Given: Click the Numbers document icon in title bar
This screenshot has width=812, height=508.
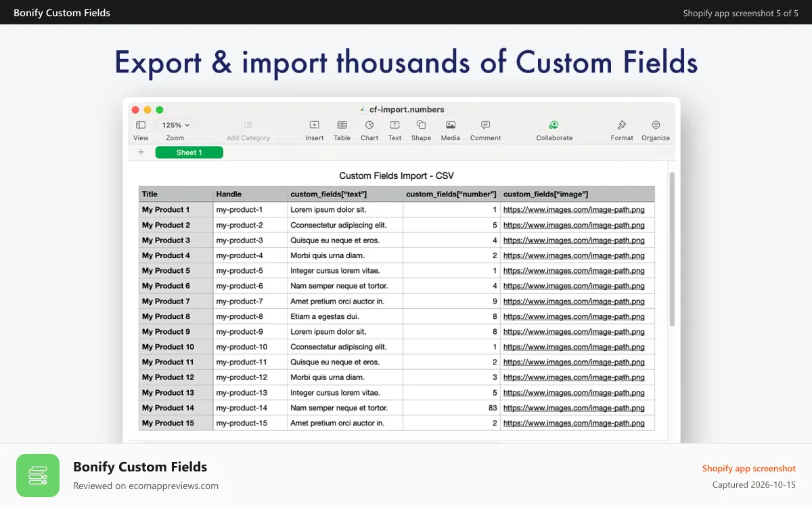Looking at the screenshot, I should pos(362,109).
